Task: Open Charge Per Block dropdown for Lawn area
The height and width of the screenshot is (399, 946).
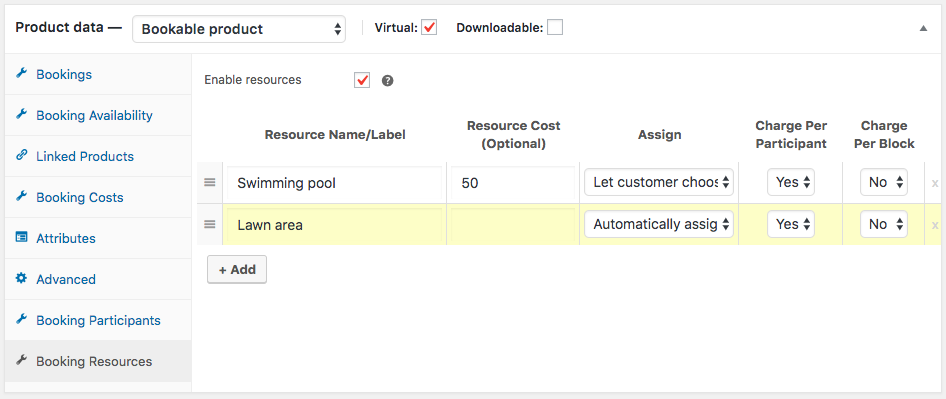Action: pyautogui.click(x=884, y=225)
